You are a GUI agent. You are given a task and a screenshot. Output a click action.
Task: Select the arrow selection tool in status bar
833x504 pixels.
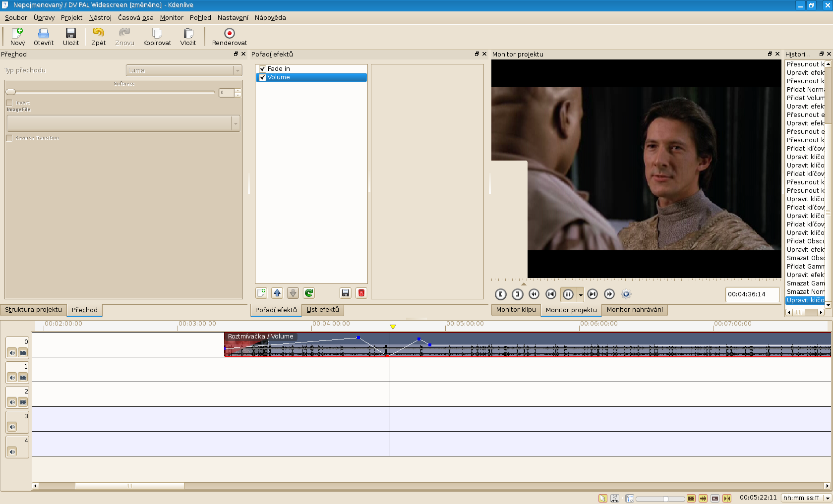coord(603,498)
